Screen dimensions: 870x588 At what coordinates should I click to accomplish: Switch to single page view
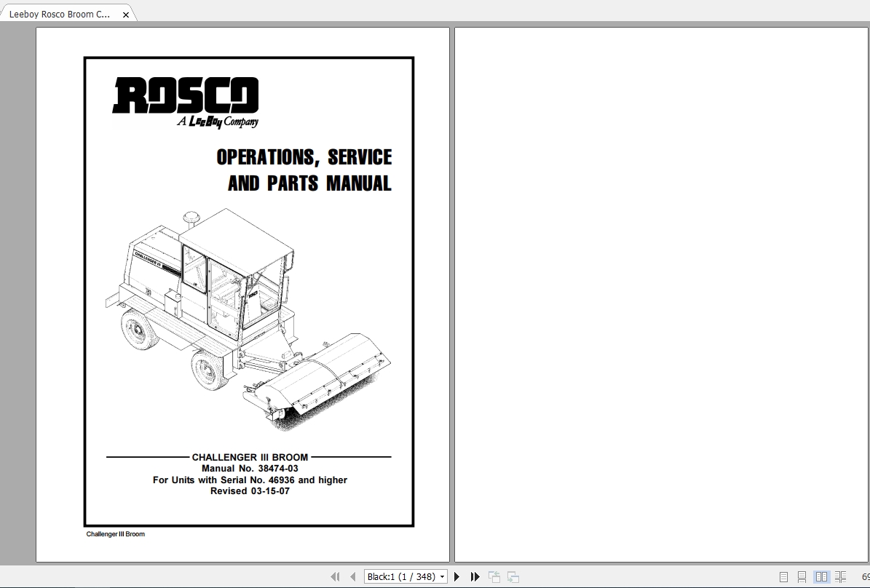pos(783,577)
